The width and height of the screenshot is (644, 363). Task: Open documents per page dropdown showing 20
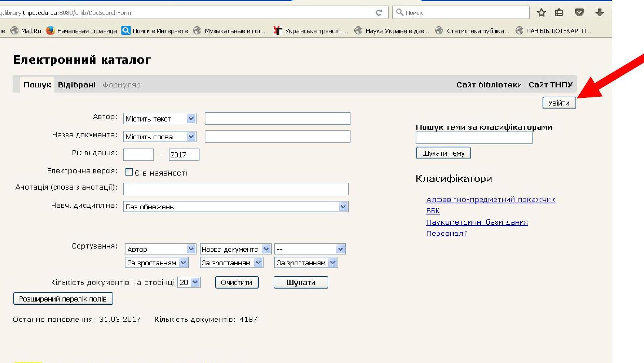[x=189, y=282]
